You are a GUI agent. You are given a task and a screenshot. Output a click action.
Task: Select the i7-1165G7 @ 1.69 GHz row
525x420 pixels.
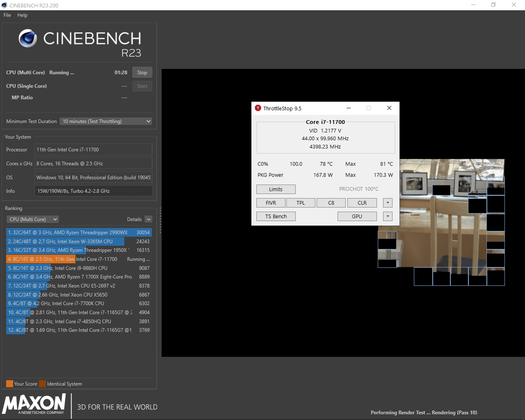click(79, 330)
